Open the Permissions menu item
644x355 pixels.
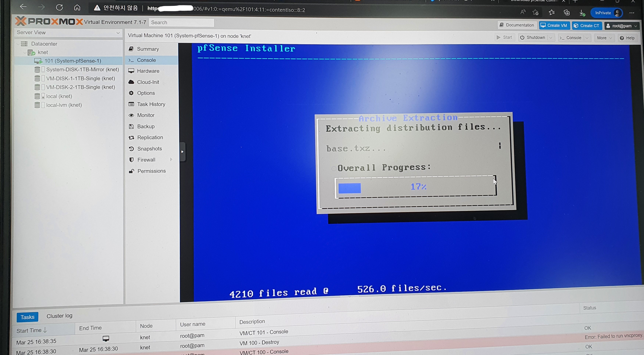tap(151, 171)
